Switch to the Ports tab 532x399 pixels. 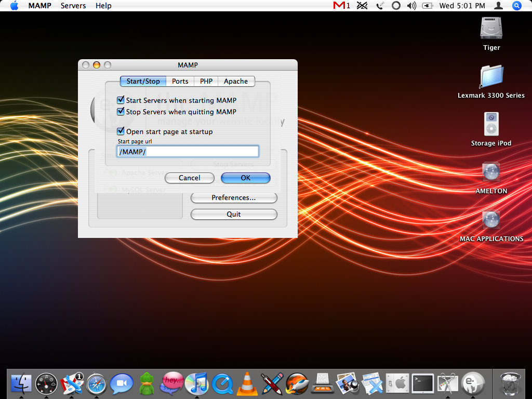point(180,81)
